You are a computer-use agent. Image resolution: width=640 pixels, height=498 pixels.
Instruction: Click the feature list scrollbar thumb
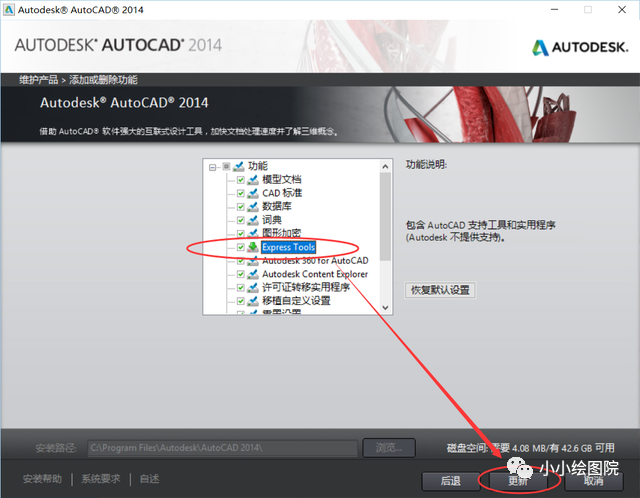point(385,216)
